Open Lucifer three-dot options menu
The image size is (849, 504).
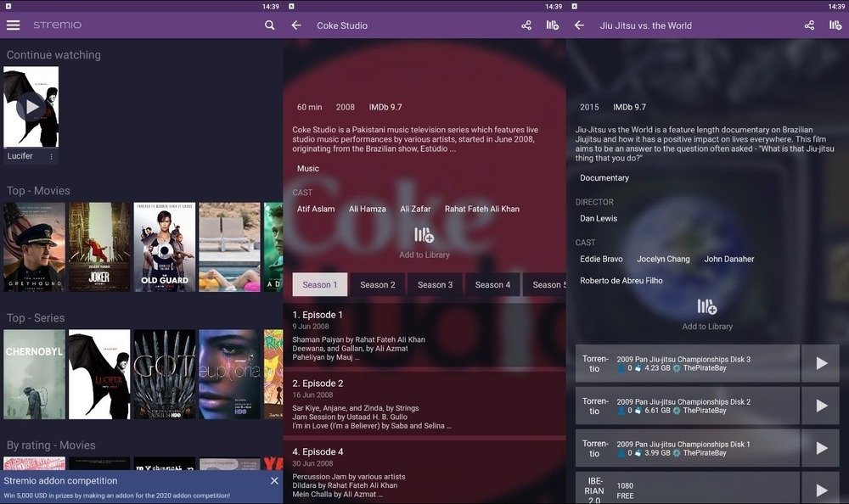52,156
